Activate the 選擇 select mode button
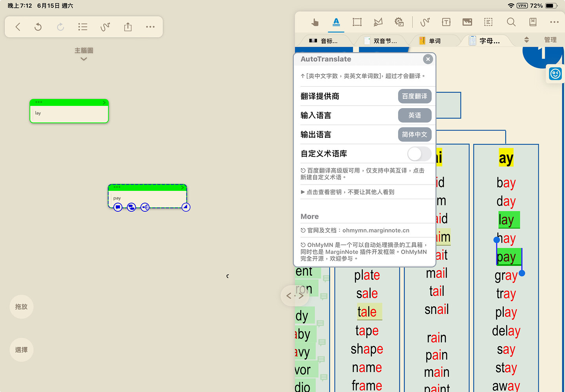This screenshot has width=565, height=392. click(22, 350)
